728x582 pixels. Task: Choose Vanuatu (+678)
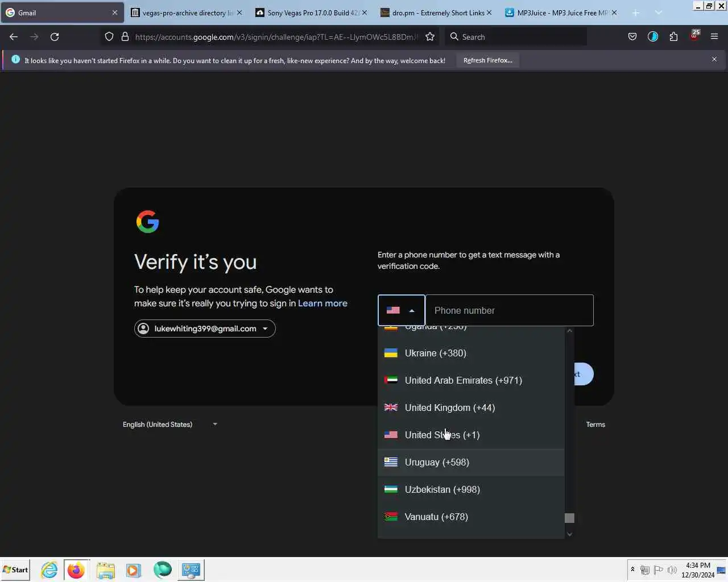point(471,517)
